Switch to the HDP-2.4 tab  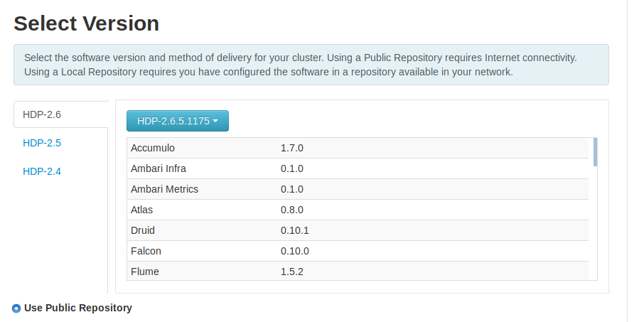(x=42, y=171)
